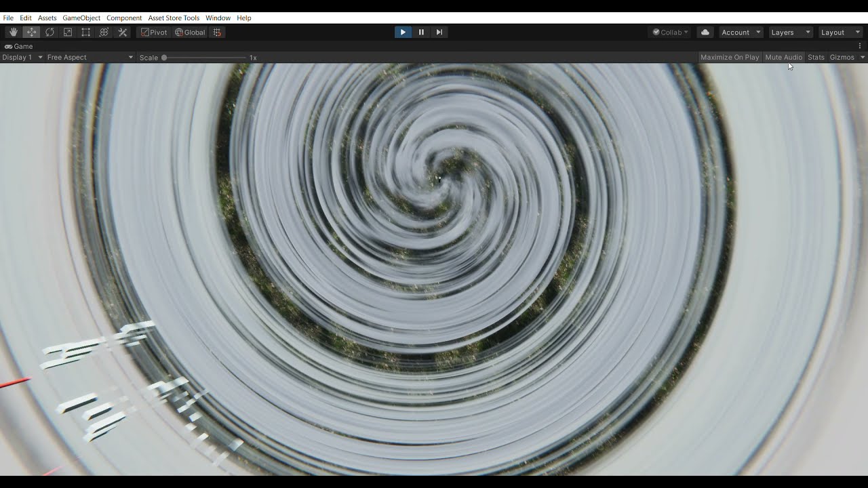Toggle Gizmos in Game view
The width and height of the screenshot is (868, 488).
tap(842, 57)
